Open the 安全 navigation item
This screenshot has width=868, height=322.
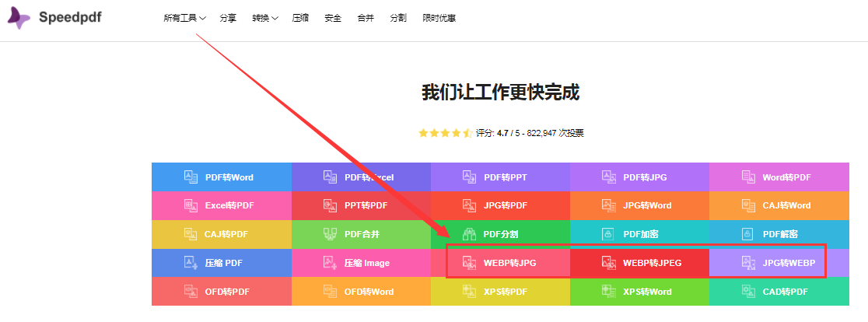(x=333, y=18)
